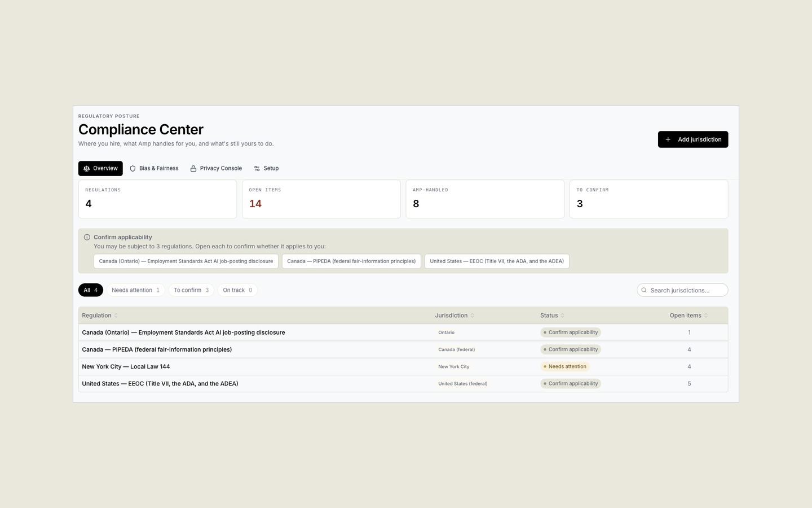Click the shield icon for Bias & Fairness
The height and width of the screenshot is (508, 812).
[x=133, y=168]
